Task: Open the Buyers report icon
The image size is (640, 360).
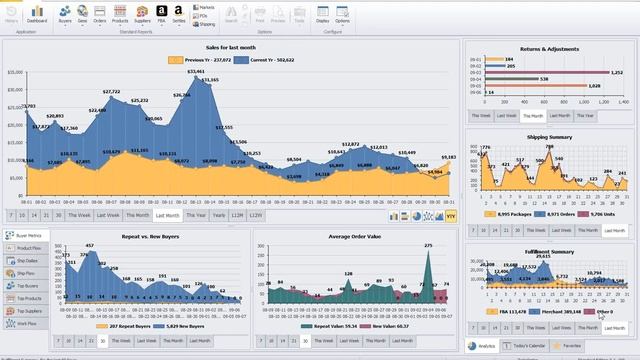Action: pos(65,14)
